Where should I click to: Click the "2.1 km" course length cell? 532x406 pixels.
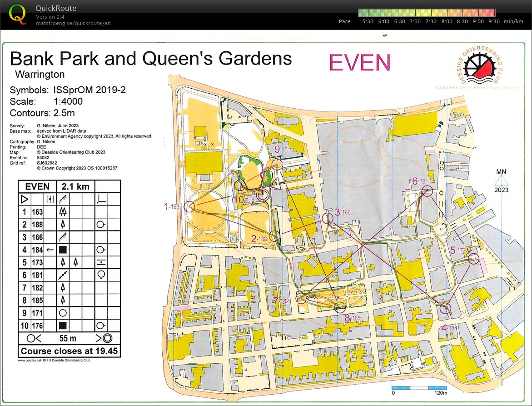pyautogui.click(x=75, y=186)
